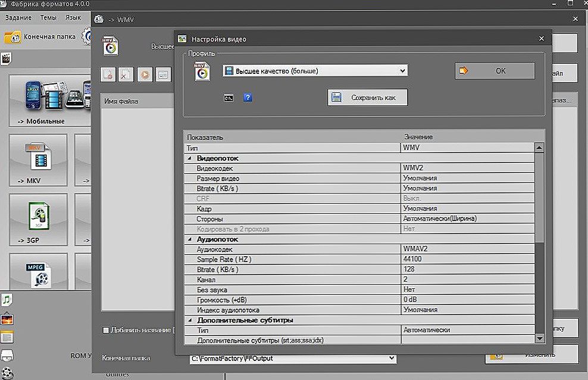
Task: Collapse the Видеопоток section
Action: pyautogui.click(x=190, y=158)
